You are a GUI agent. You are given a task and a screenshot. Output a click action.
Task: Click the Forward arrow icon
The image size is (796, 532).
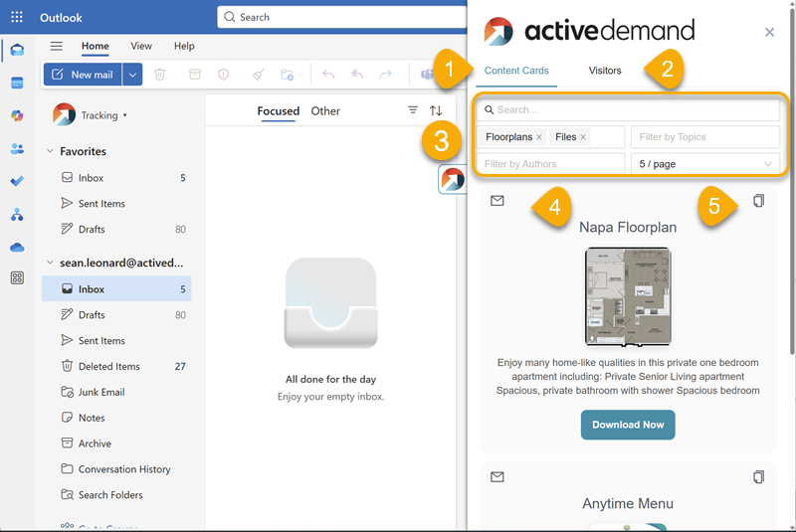pyautogui.click(x=386, y=75)
